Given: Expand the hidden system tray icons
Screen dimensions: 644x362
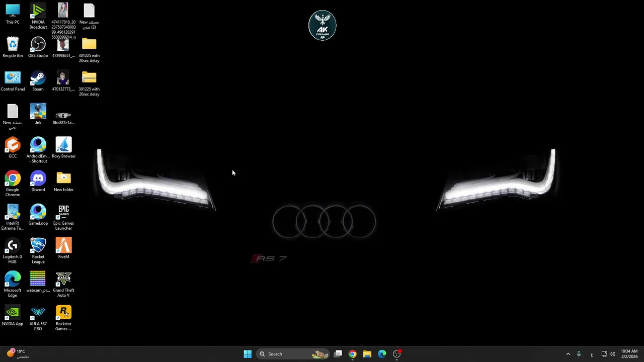Looking at the screenshot, I should point(568,354).
